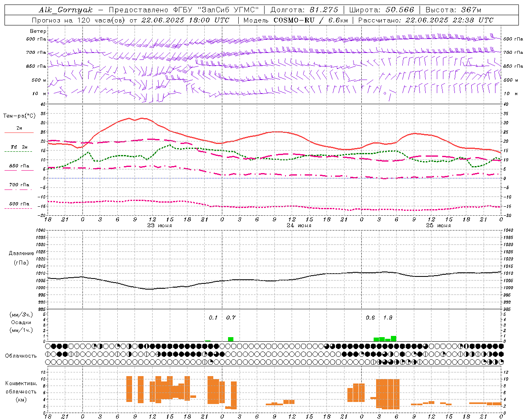Click the 500 гПа wind level label on left
This screenshot has width=525, height=420.
(36, 39)
